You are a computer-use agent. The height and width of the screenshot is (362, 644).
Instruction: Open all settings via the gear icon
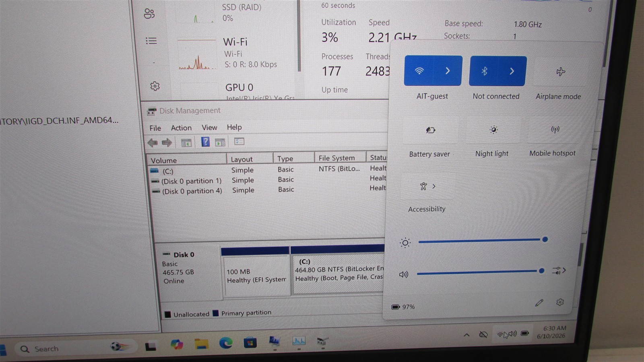(x=560, y=302)
